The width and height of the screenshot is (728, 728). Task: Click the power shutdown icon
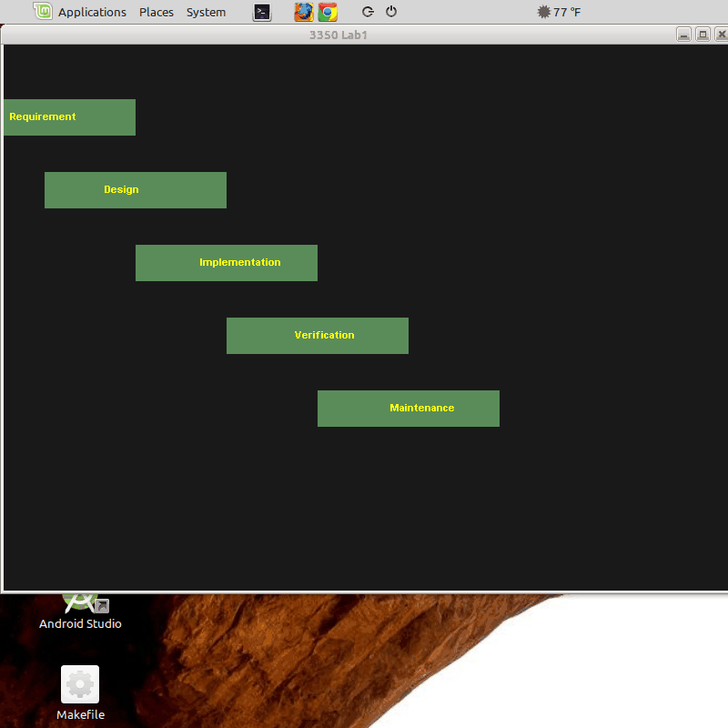pos(391,11)
